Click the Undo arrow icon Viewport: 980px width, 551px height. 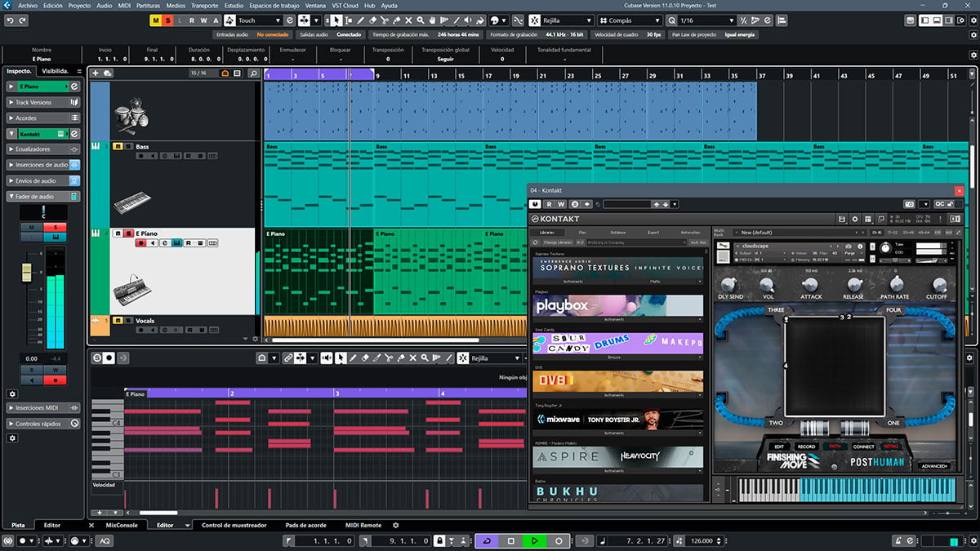click(11, 20)
